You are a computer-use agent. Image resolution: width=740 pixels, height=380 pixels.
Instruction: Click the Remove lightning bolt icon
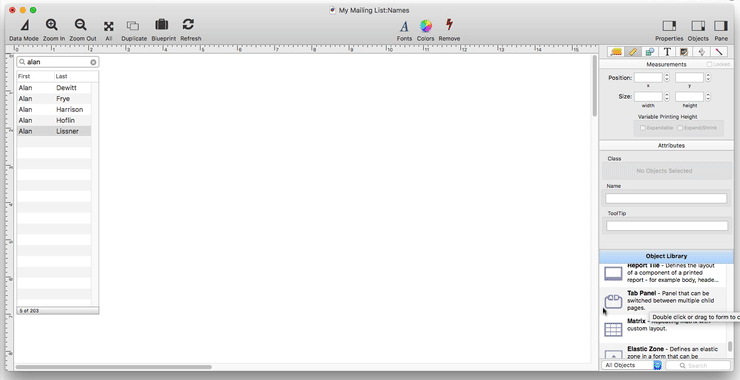pyautogui.click(x=449, y=25)
